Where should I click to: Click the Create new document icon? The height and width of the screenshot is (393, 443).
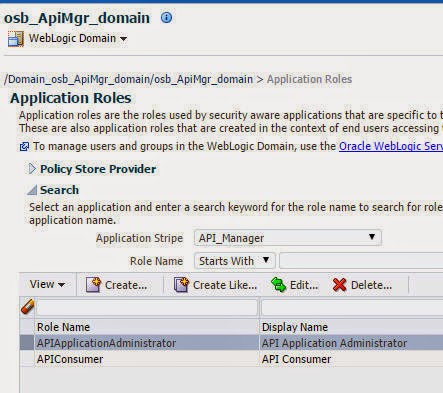pos(93,285)
